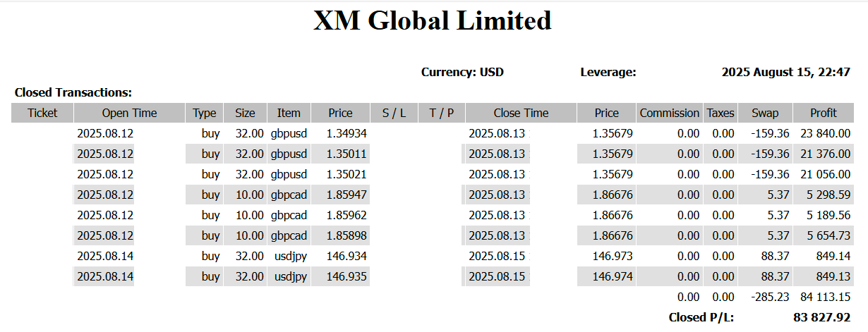This screenshot has width=868, height=332.
Task: Select the Type column header
Action: click(x=205, y=113)
